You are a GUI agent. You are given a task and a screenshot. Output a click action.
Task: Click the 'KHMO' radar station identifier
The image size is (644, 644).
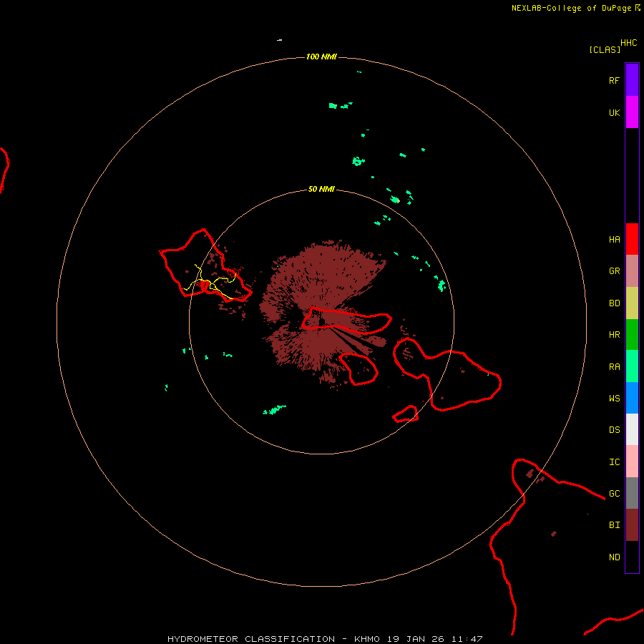(367, 639)
